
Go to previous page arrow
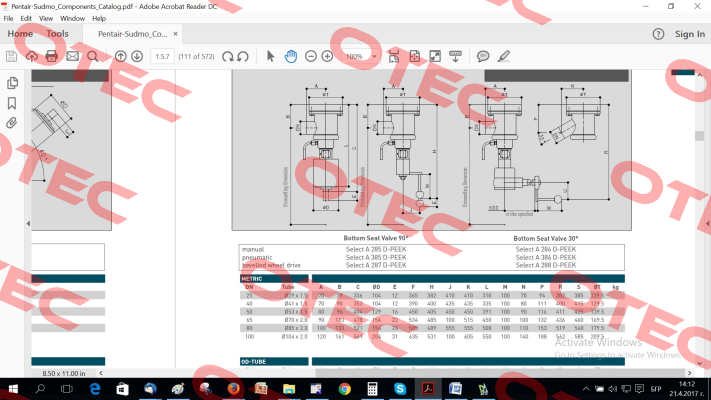coord(121,56)
